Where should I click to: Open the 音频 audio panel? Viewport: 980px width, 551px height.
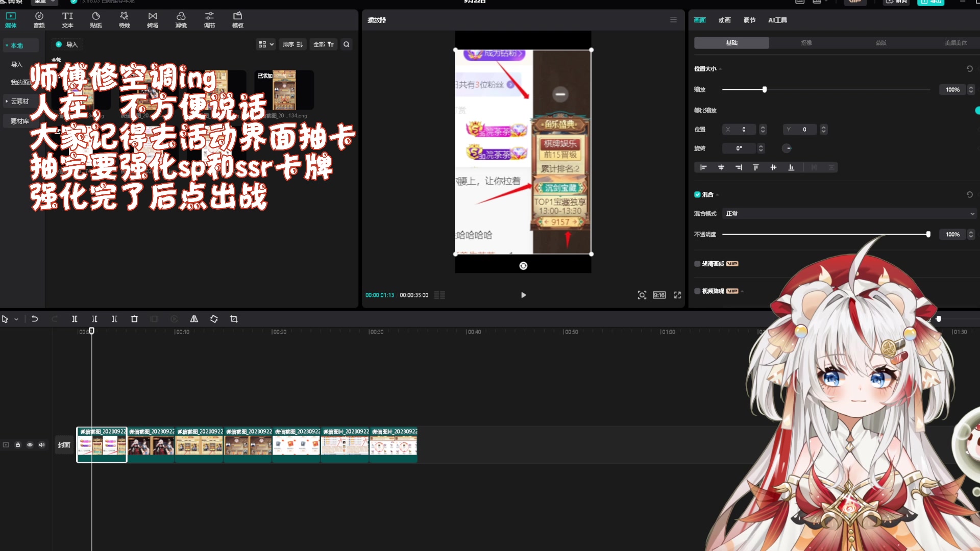39,20
